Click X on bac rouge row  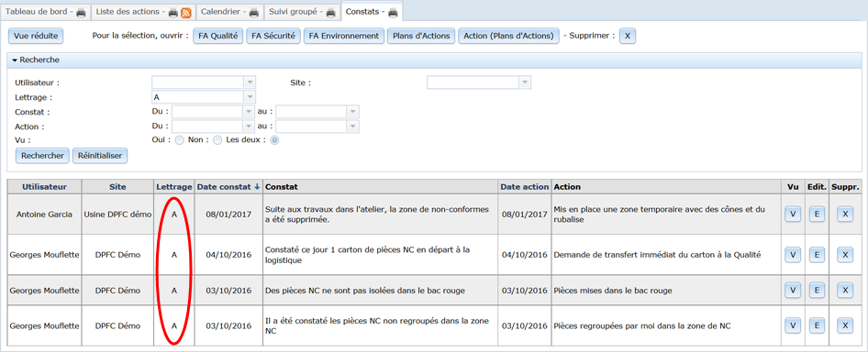[x=845, y=290]
